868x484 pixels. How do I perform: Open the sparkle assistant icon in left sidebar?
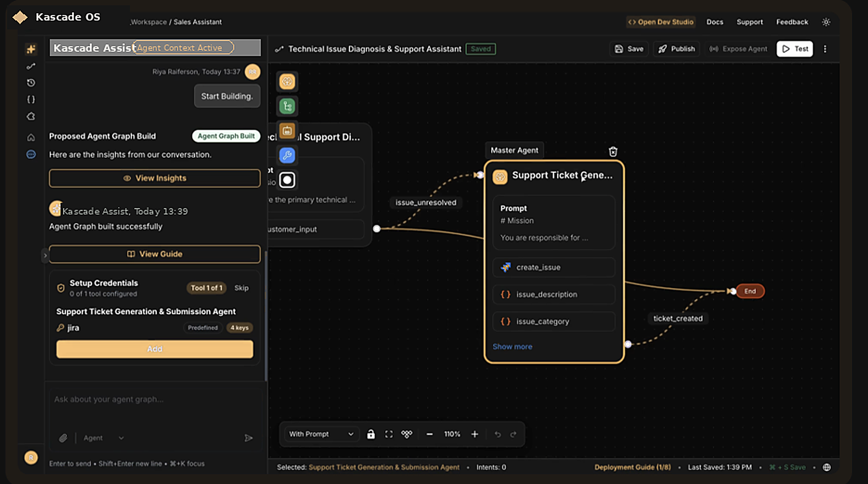(x=31, y=49)
